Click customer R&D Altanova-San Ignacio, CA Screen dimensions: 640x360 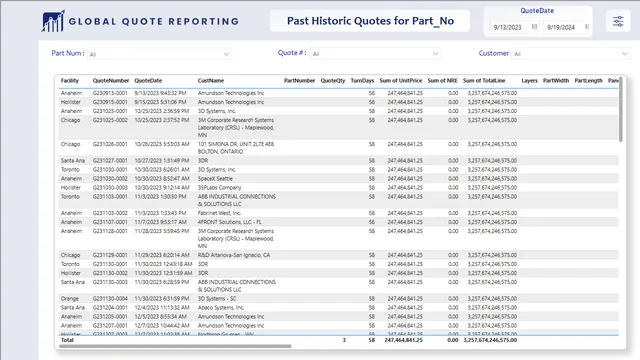[x=234, y=255]
